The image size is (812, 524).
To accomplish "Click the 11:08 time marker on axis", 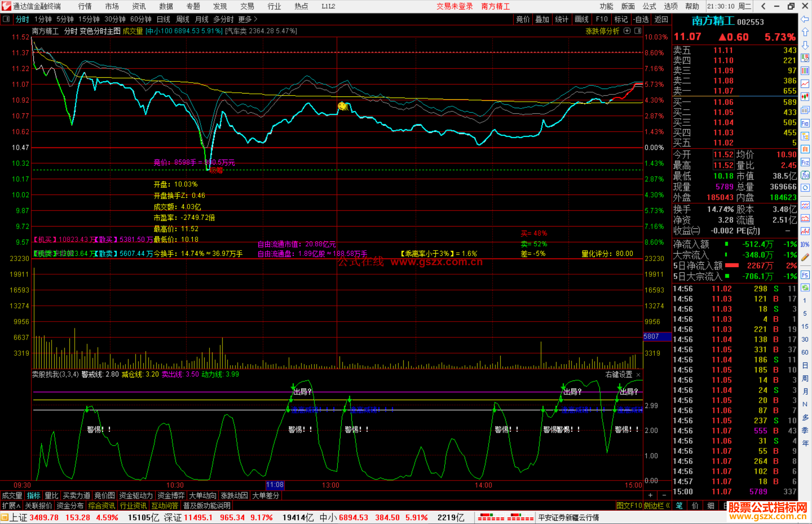I will tap(275, 485).
